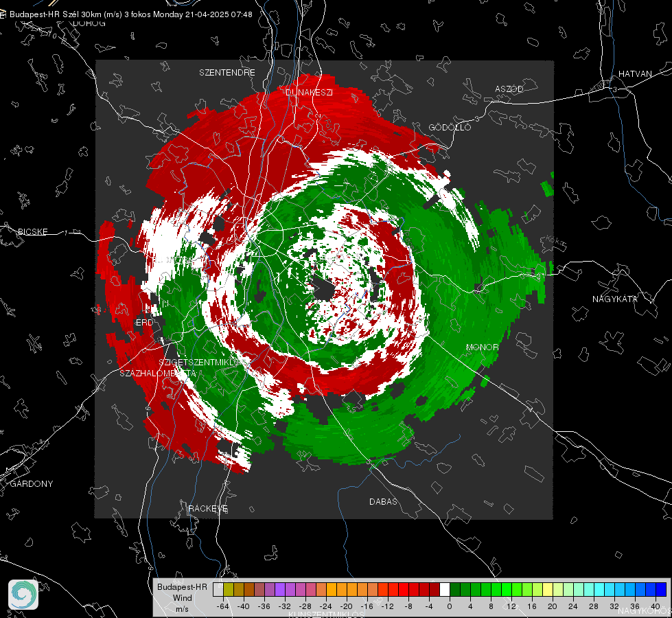Click the -40 legend value
The width and height of the screenshot is (672, 618).
[x=244, y=606]
